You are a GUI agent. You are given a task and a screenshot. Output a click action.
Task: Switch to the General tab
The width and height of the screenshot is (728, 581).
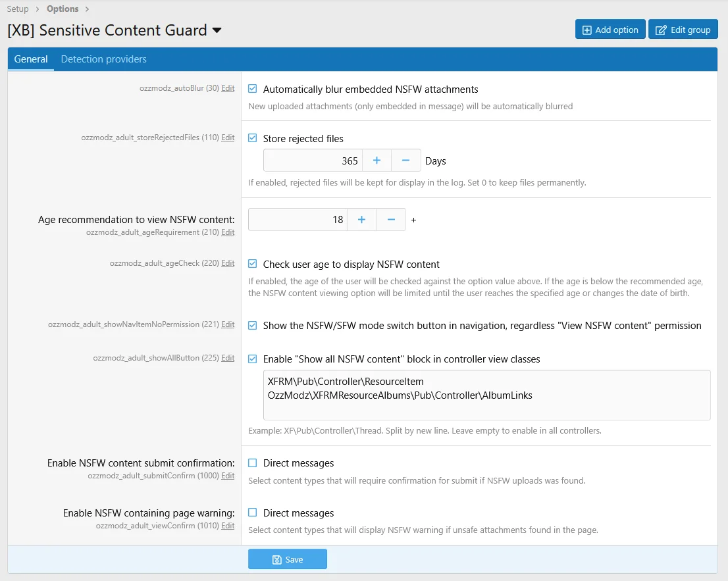point(31,59)
